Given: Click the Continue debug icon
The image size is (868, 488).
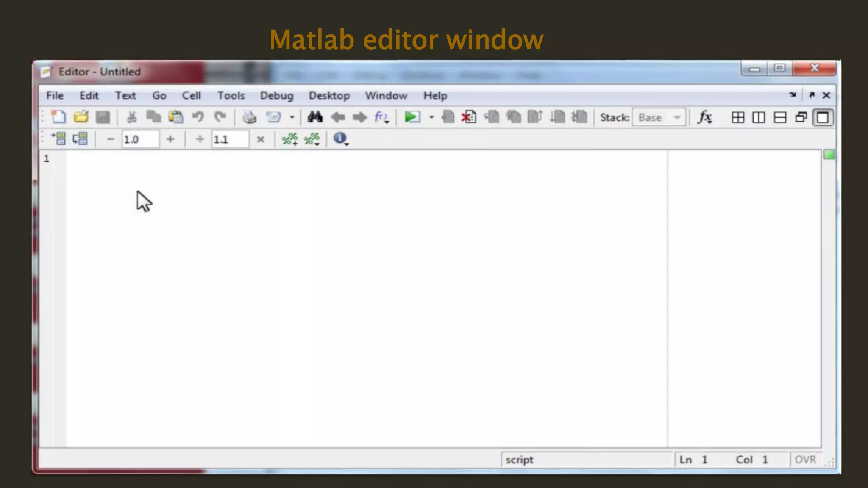Looking at the screenshot, I should [x=557, y=117].
